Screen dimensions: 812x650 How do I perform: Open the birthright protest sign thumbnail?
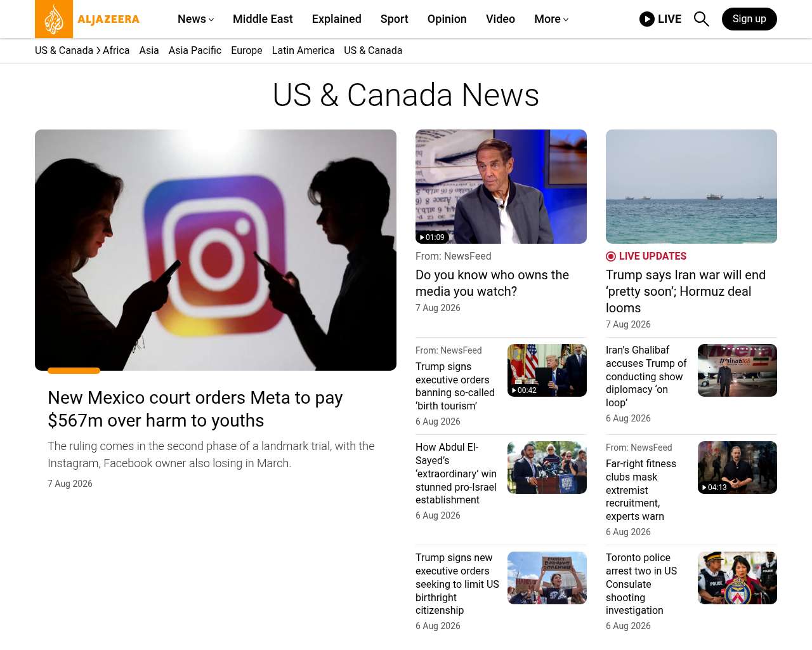click(x=547, y=578)
